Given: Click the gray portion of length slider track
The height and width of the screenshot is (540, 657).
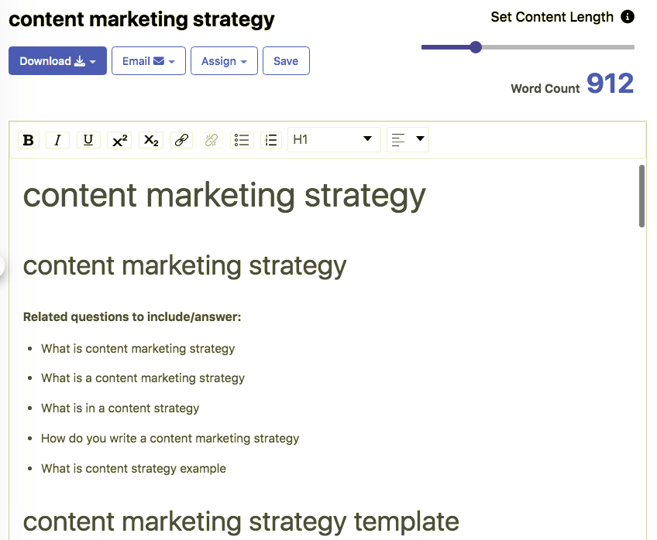Looking at the screenshot, I should click(558, 47).
